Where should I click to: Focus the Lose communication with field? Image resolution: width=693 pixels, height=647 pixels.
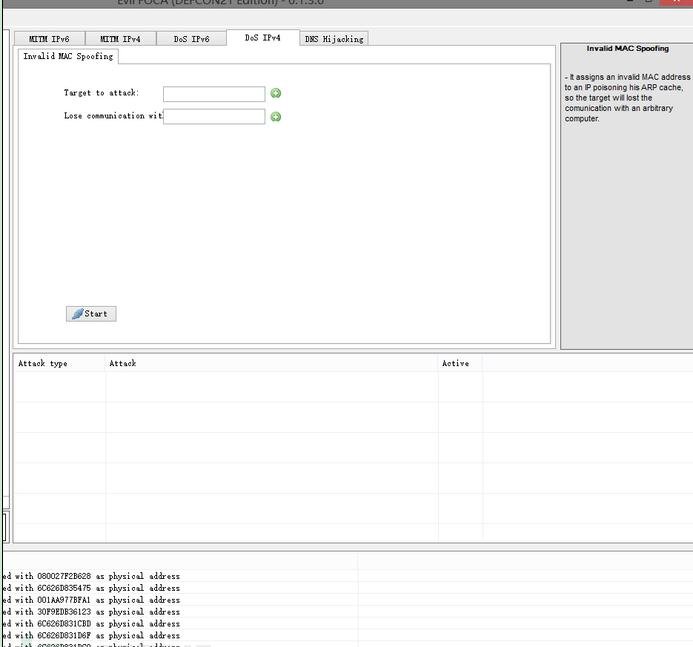point(214,117)
